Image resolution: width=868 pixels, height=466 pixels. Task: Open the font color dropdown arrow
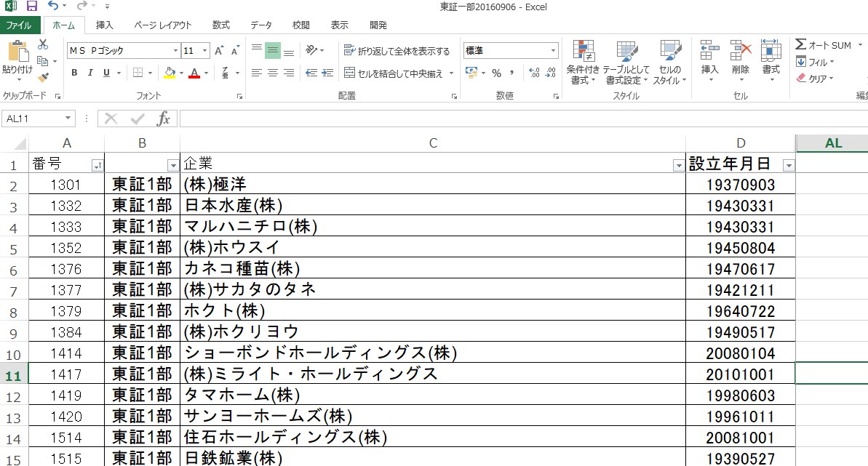(207, 73)
